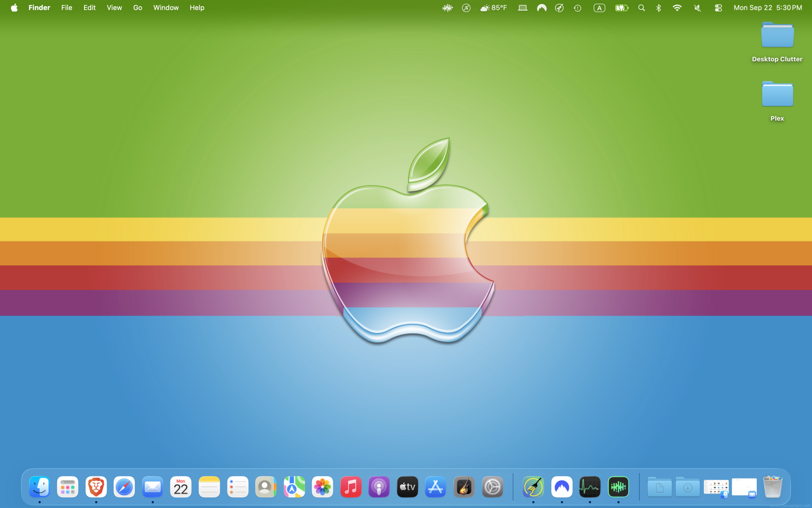The height and width of the screenshot is (508, 812).
Task: Open Activity Monitor in the Dock
Action: point(590,486)
